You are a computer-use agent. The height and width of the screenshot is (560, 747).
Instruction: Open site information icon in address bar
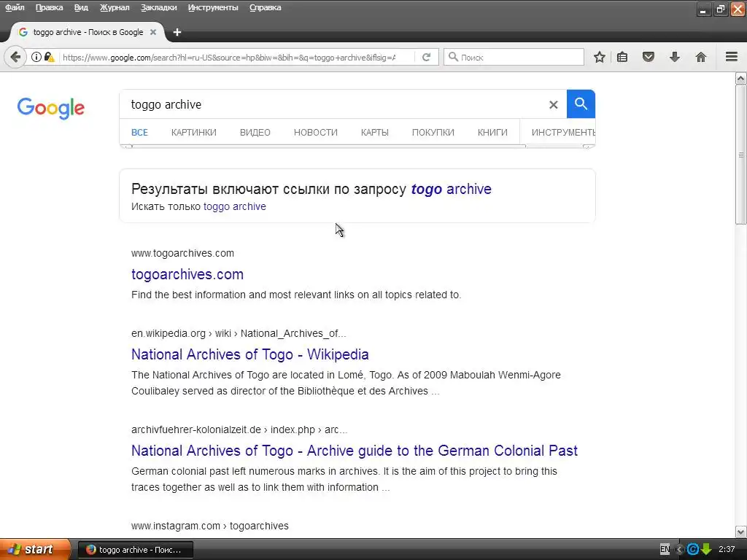click(x=36, y=57)
